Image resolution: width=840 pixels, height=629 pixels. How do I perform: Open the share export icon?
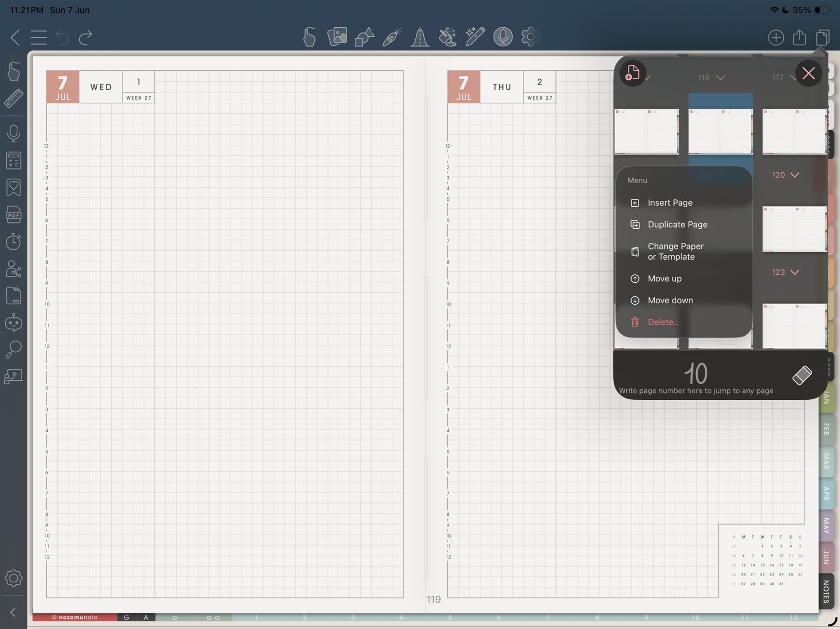799,37
